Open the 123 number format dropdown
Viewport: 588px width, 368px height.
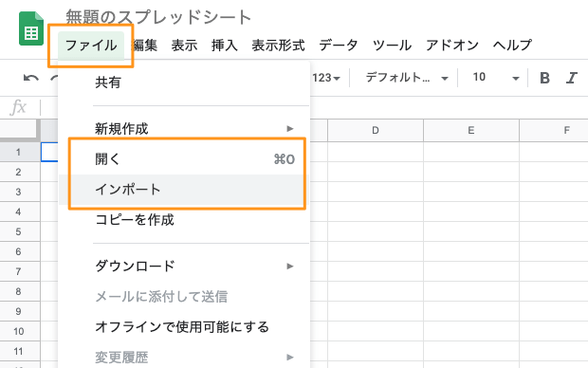point(326,78)
